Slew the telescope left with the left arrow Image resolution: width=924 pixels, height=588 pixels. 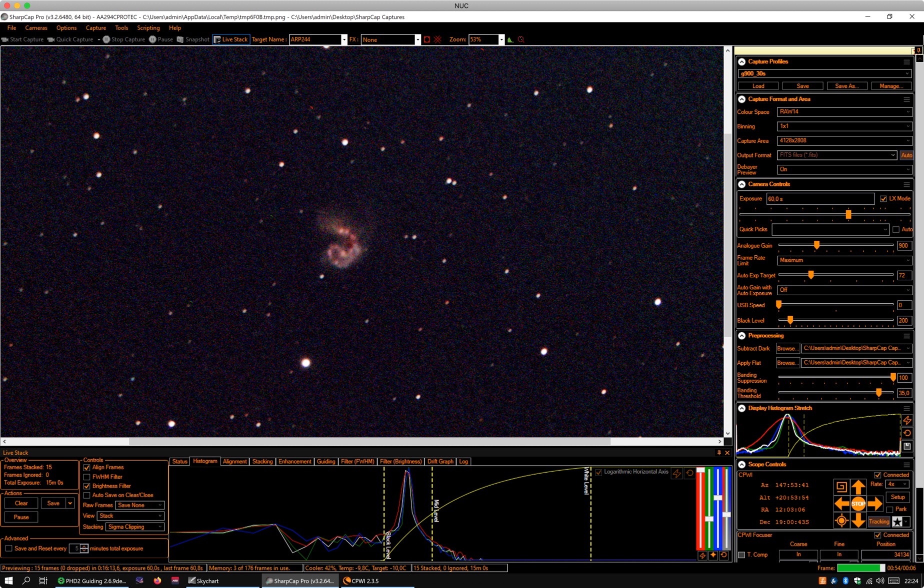pos(841,504)
